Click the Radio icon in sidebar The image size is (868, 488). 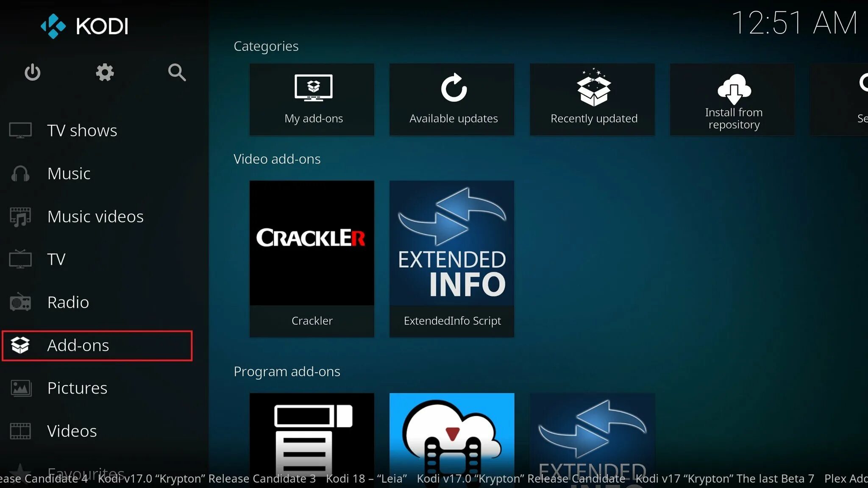20,302
